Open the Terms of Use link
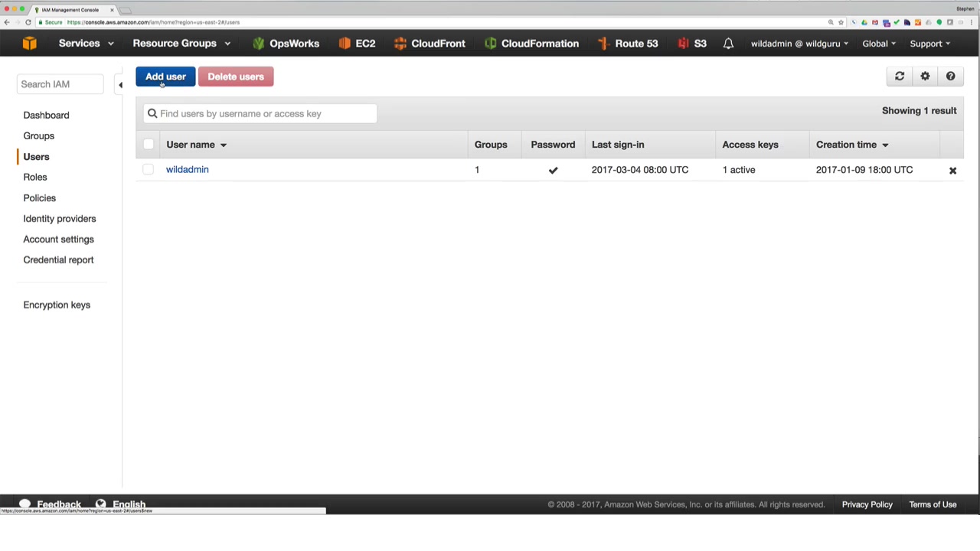Viewport: 980px width, 551px height. [933, 504]
